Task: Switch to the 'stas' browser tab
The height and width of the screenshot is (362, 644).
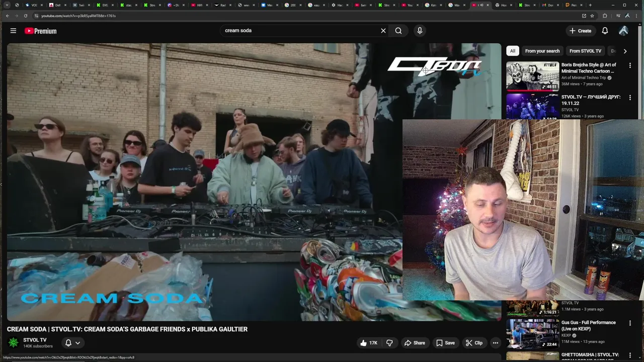Action: 128,5
